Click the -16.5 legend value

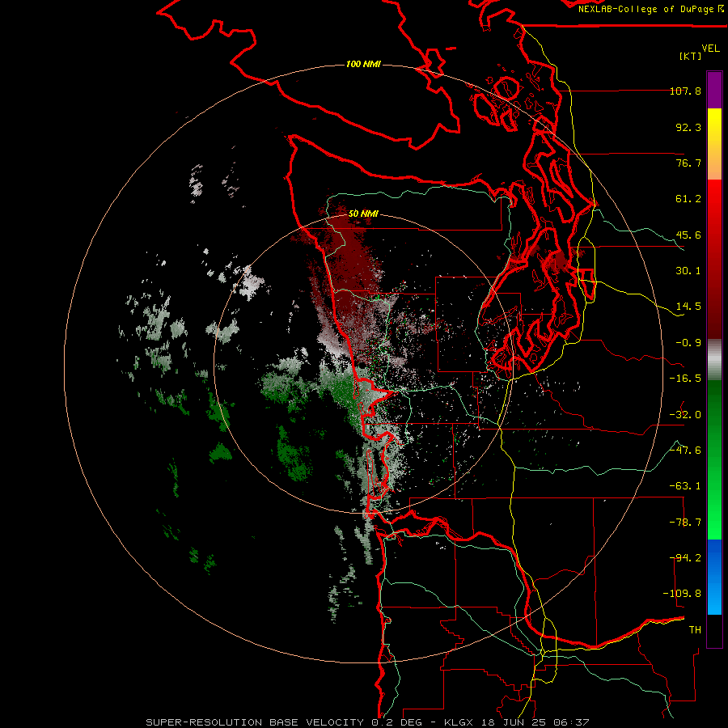point(685,379)
